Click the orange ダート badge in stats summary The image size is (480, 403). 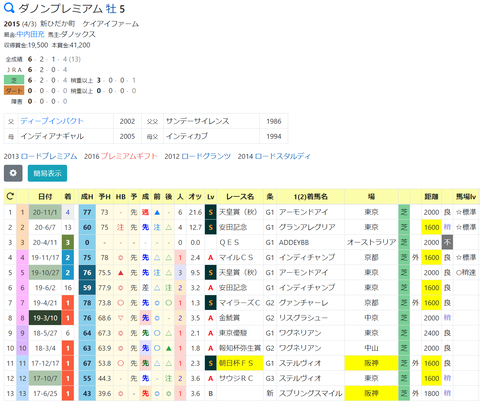coord(14,90)
